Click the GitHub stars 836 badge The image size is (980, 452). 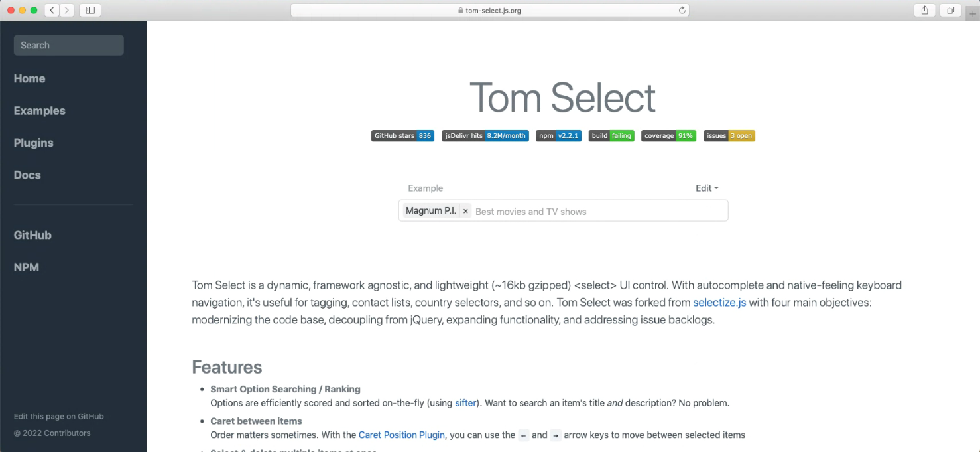click(x=402, y=135)
